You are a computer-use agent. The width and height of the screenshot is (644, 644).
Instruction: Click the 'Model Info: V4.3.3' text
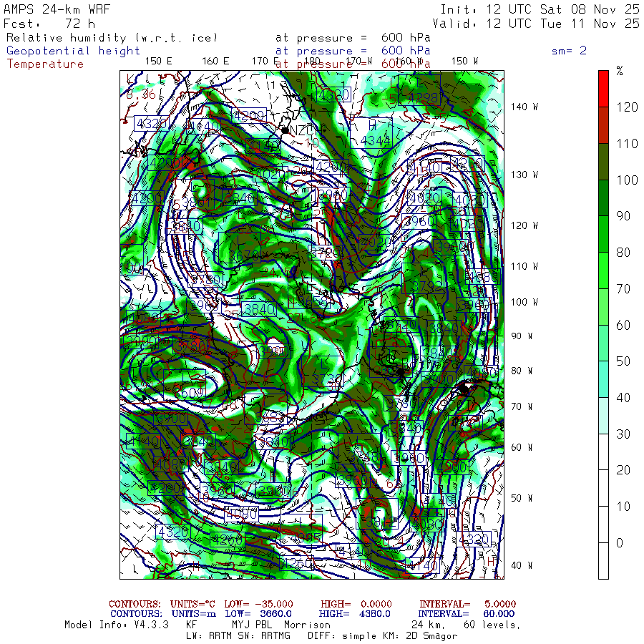(117, 625)
